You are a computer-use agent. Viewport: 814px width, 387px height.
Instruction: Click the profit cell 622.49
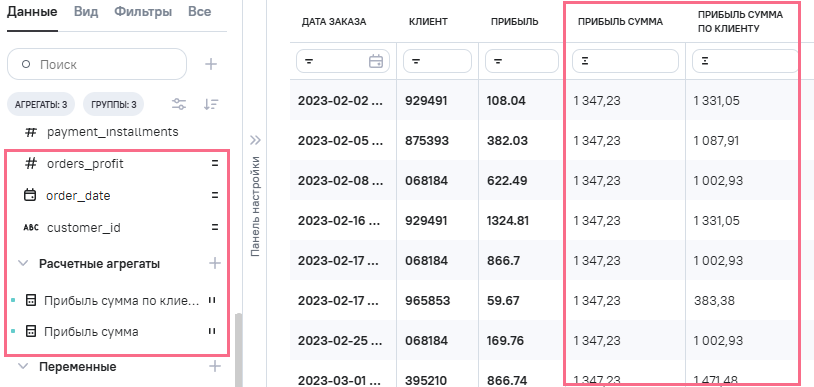pos(507,180)
